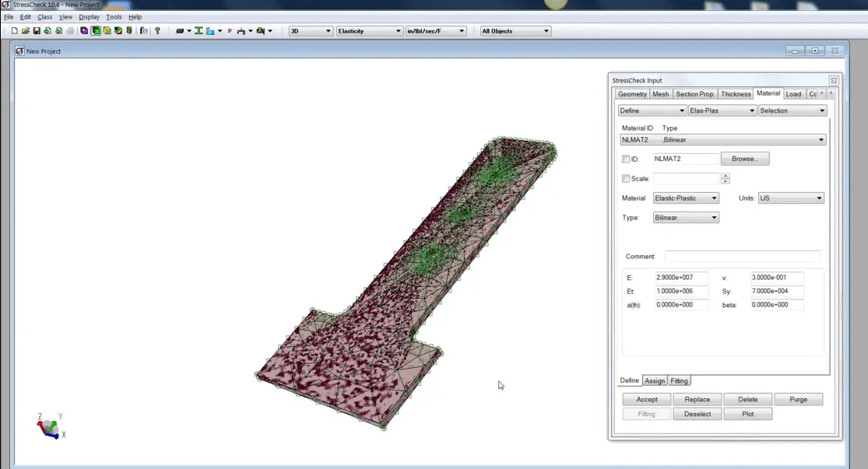The width and height of the screenshot is (868, 469).
Task: Click the green mesh cube toolbar icon
Action: coord(97,30)
